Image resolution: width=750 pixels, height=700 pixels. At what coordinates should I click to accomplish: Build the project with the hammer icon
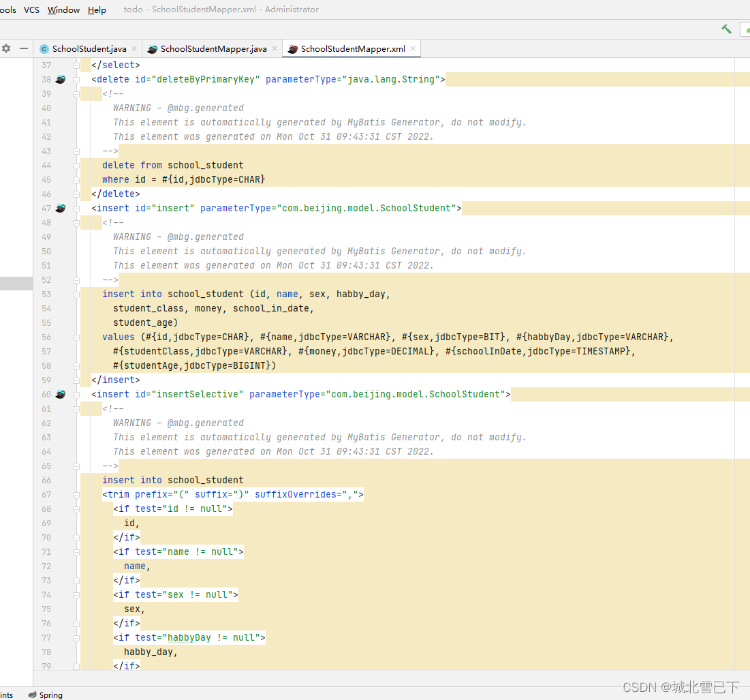point(726,29)
